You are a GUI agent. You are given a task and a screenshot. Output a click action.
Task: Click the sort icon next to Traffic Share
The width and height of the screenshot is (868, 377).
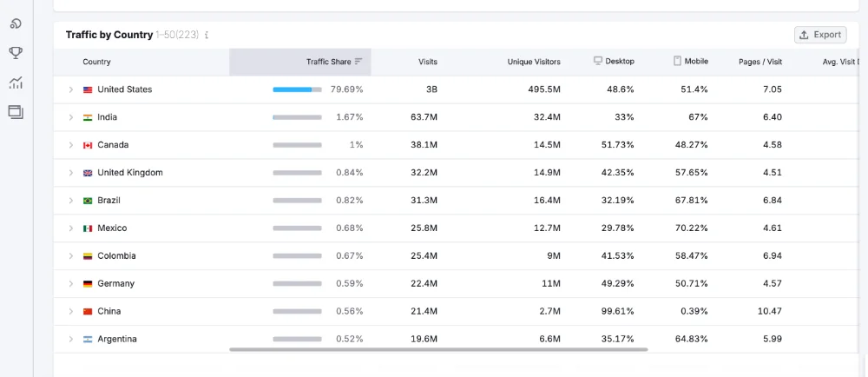(358, 62)
